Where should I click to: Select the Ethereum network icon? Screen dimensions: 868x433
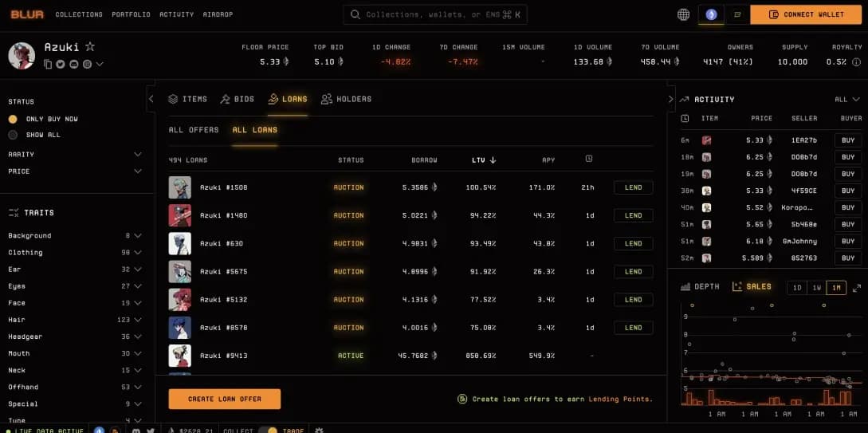[x=711, y=14]
